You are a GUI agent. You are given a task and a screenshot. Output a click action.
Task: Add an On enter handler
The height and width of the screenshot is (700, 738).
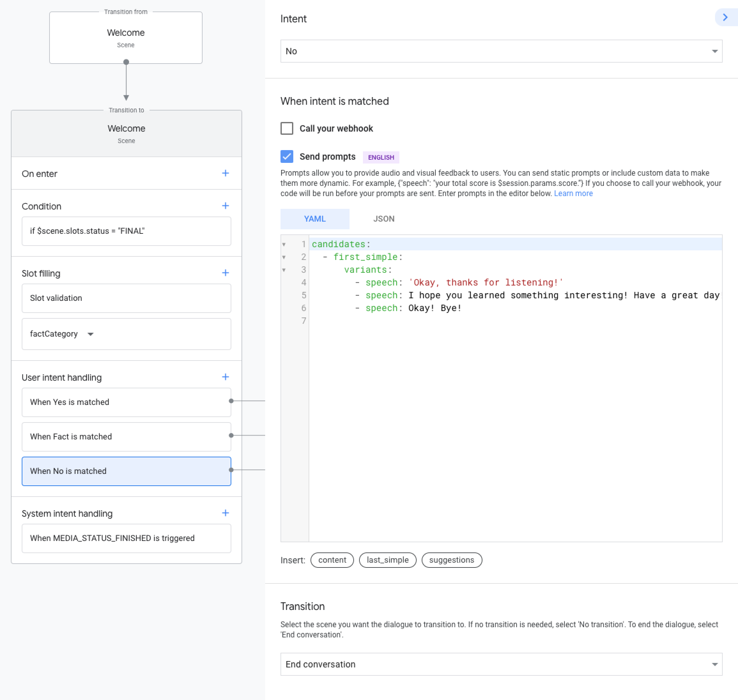225,173
